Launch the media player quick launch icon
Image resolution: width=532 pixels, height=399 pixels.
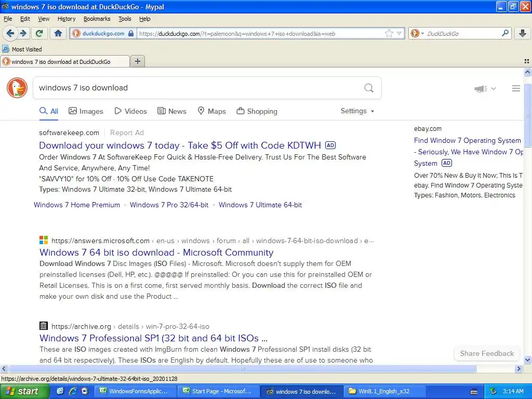[x=85, y=391]
